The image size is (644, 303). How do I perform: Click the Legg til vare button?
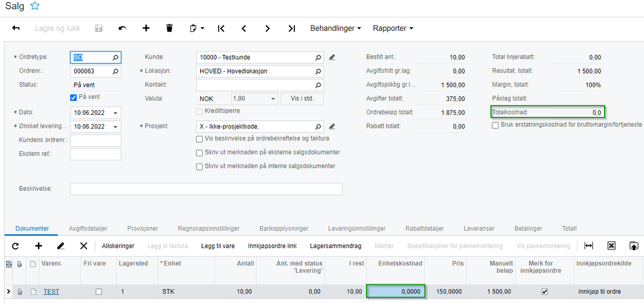(x=217, y=246)
